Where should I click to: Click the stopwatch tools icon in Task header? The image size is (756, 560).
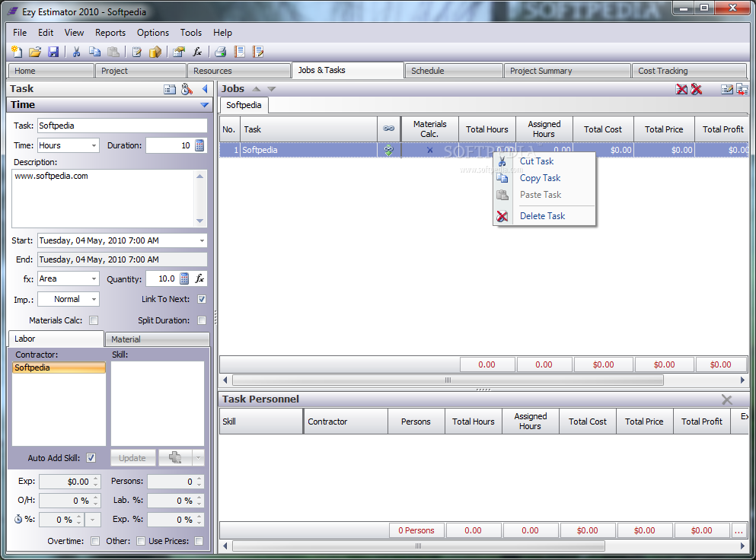point(187,89)
